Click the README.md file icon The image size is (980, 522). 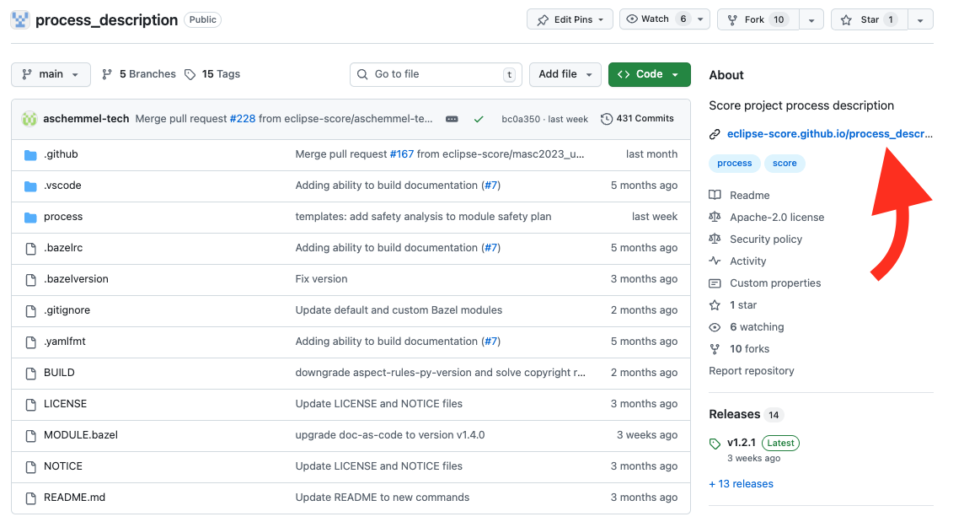[29, 497]
